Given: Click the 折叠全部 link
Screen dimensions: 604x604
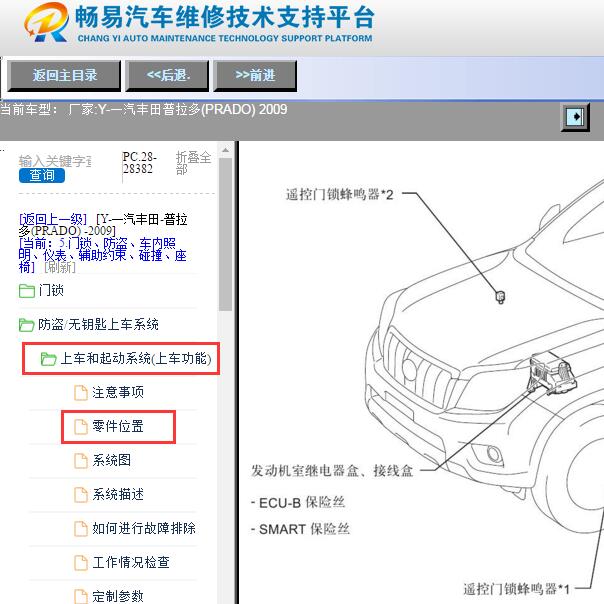Looking at the screenshot, I should click(193, 163).
